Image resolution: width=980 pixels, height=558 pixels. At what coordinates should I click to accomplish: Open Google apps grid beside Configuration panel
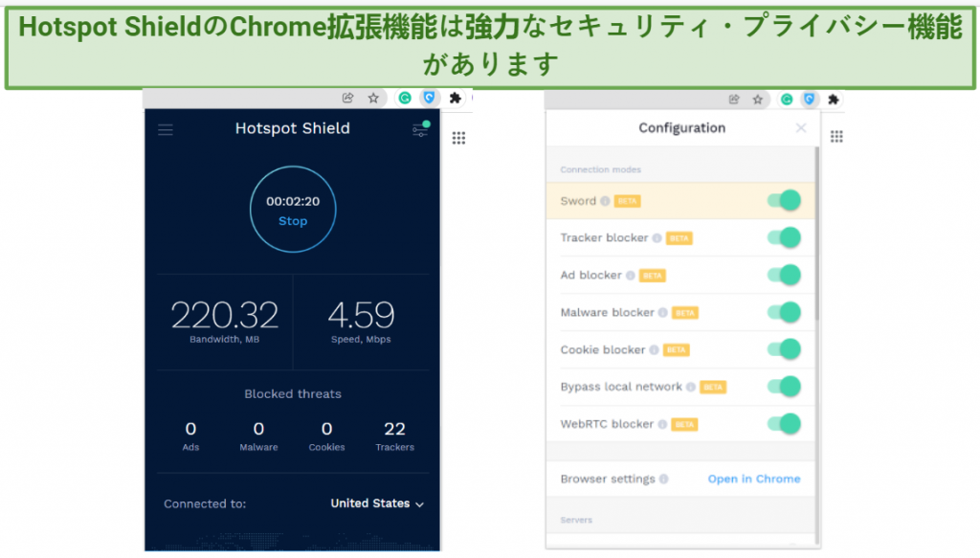pos(836,137)
